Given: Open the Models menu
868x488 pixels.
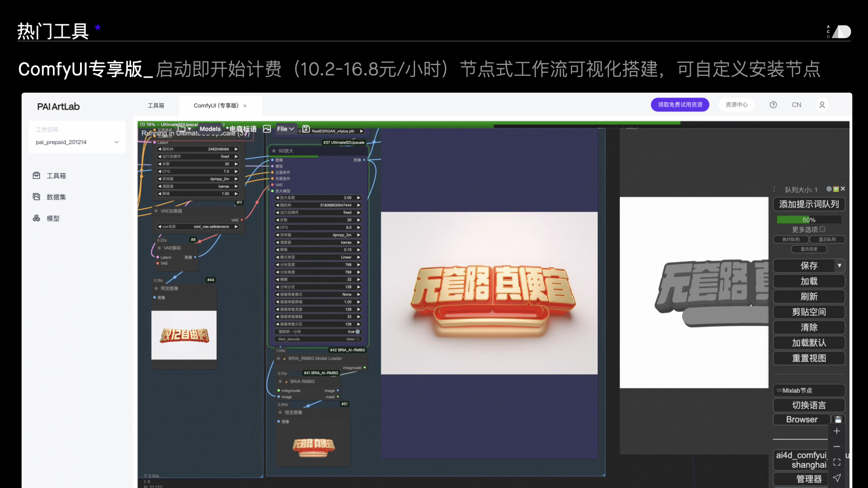Looking at the screenshot, I should (x=210, y=129).
